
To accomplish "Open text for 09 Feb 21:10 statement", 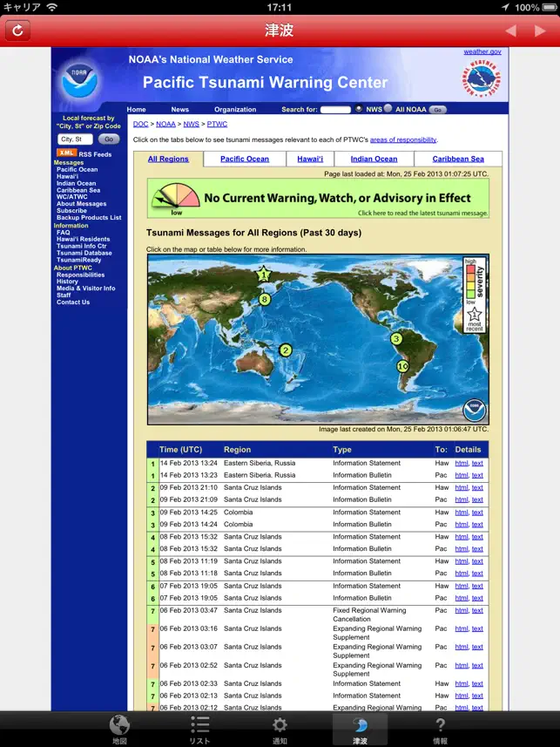I will click(x=477, y=488).
